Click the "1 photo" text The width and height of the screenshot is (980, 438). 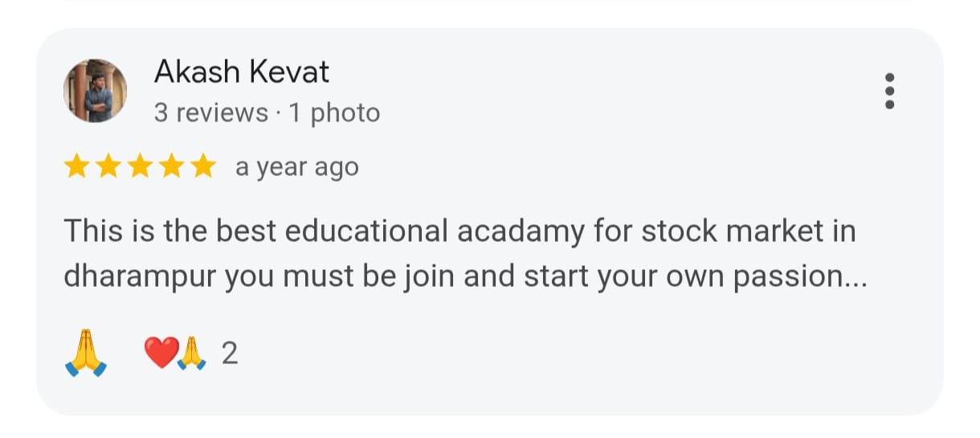coord(334,113)
